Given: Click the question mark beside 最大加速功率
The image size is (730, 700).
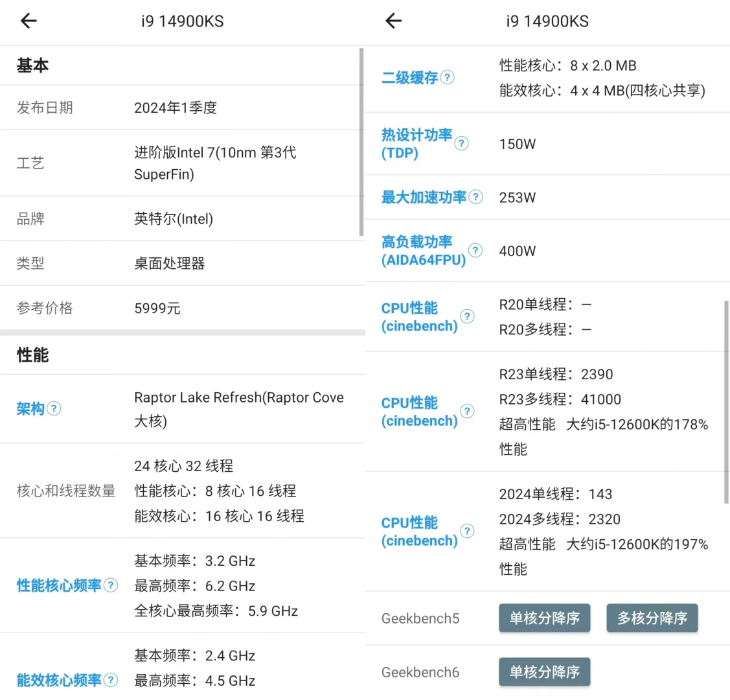Looking at the screenshot, I should click(477, 197).
